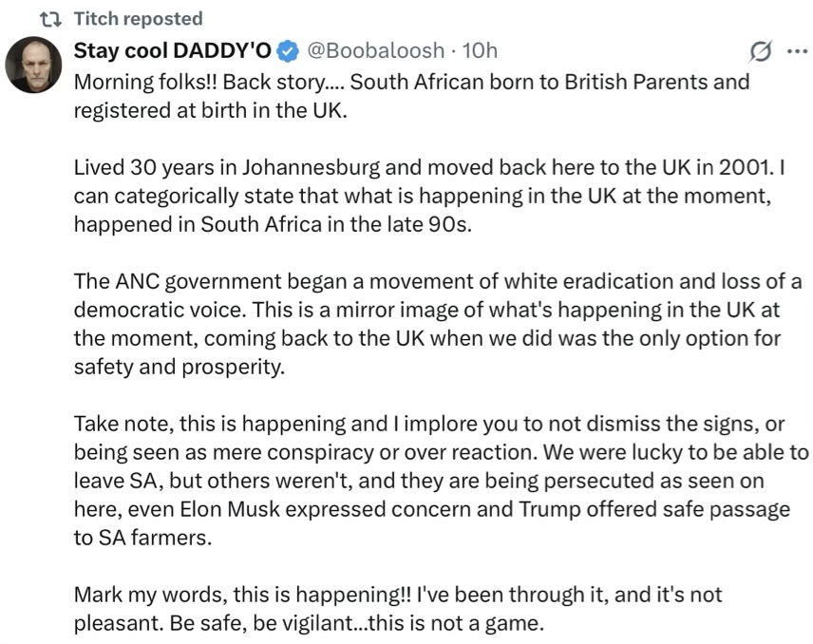Click the line 'happened in South Africa in the late 90s.'
The image size is (813, 644).
click(273, 224)
